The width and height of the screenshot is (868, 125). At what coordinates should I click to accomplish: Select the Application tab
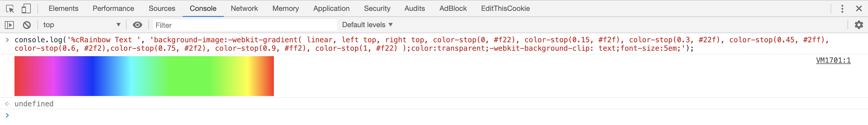tap(331, 8)
